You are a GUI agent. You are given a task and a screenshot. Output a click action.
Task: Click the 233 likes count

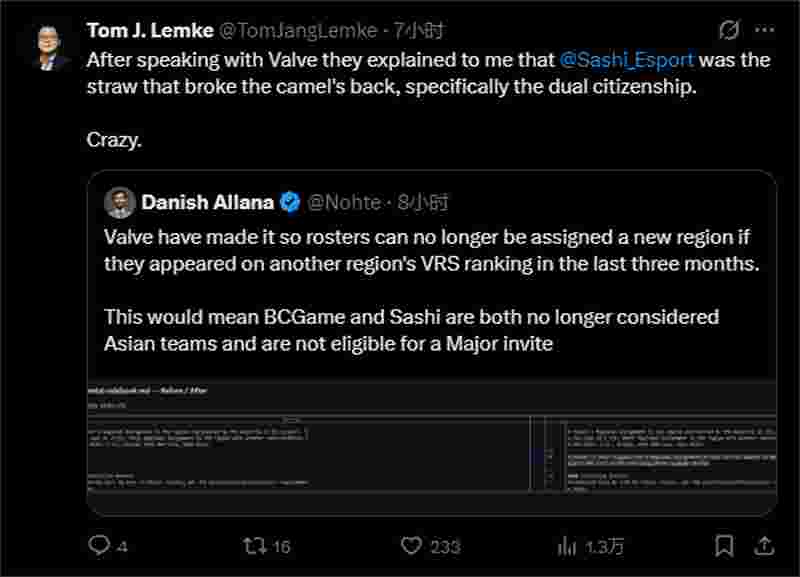445,547
